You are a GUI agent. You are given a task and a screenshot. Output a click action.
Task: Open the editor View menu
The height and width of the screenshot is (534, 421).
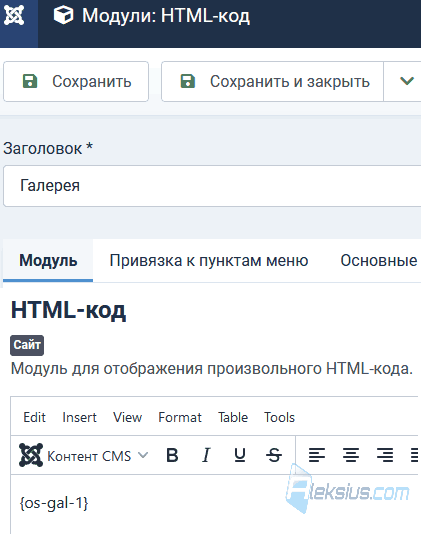point(128,418)
